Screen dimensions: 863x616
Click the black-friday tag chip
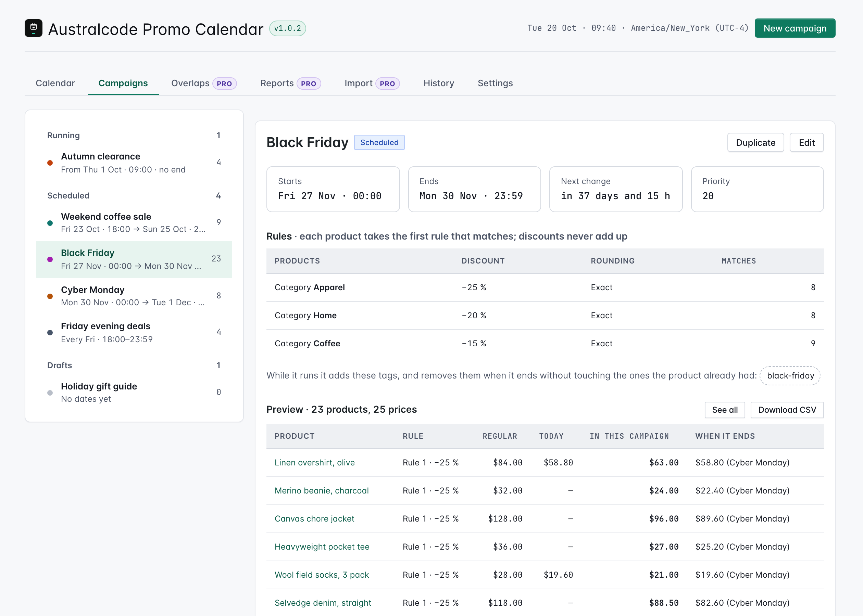pos(790,375)
